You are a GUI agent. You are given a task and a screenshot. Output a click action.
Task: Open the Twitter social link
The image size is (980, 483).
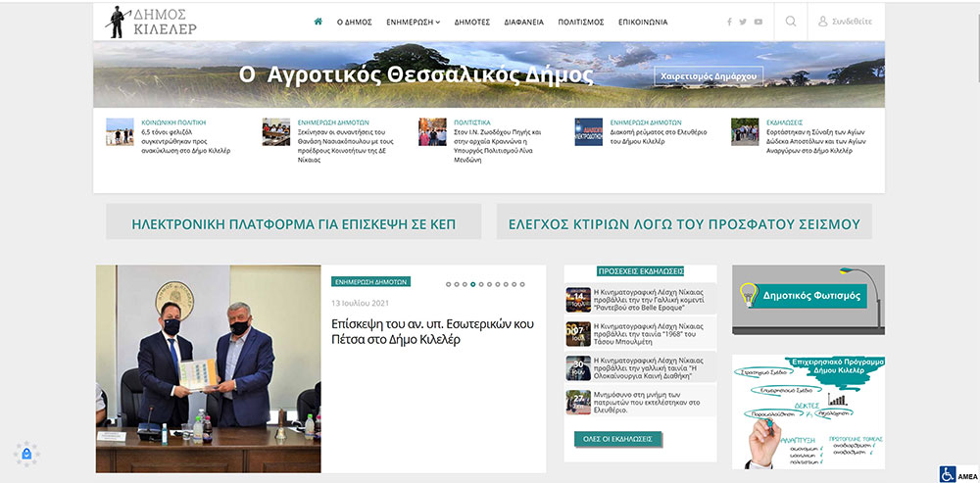point(743,22)
